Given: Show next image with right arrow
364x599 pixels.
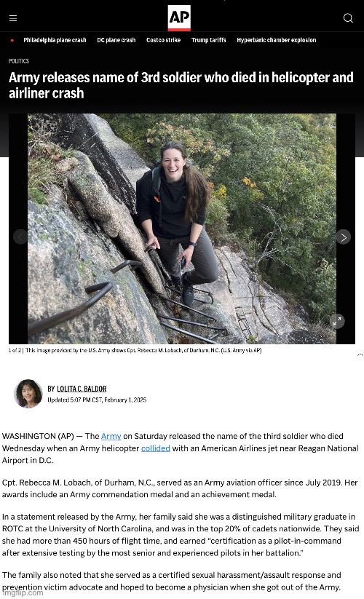Looking at the screenshot, I should point(344,237).
